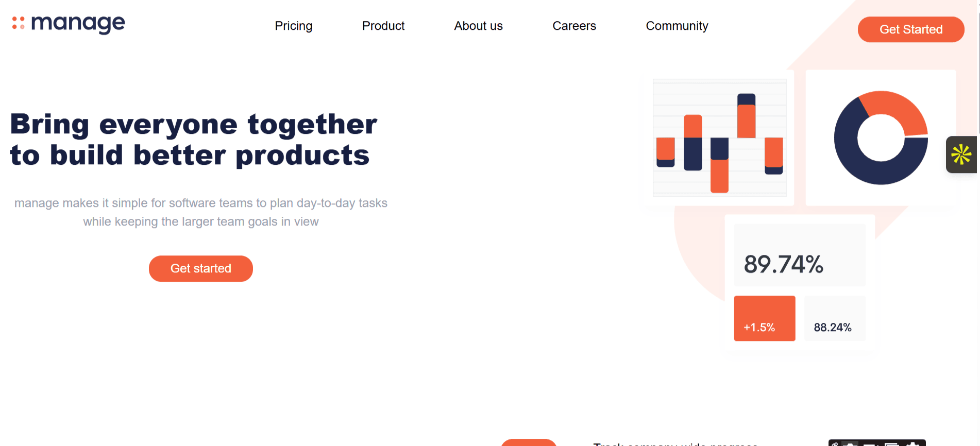Click hero Get started button below the tagline
This screenshot has height=446, width=980.
(201, 268)
